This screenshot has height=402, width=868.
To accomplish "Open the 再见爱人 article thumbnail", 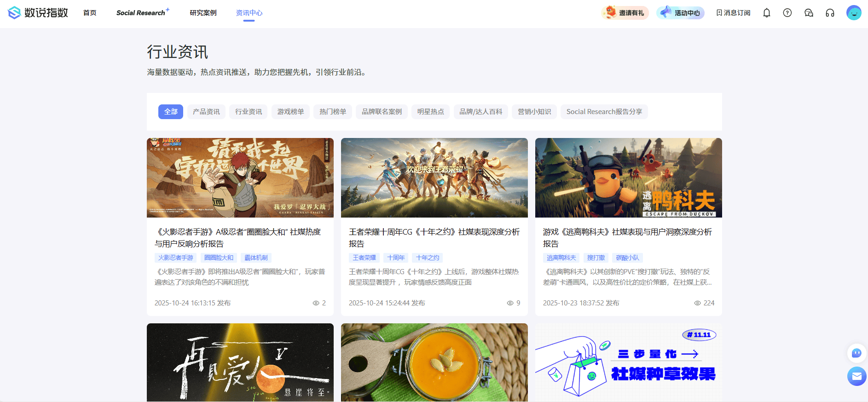I will click(x=240, y=362).
